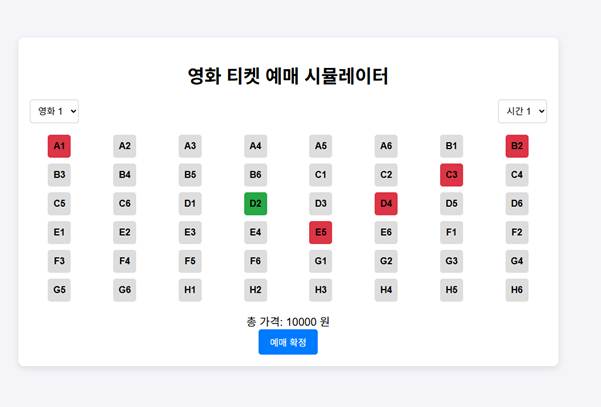This screenshot has height=407, width=601.
Task: Choose seat H6
Action: [517, 291]
